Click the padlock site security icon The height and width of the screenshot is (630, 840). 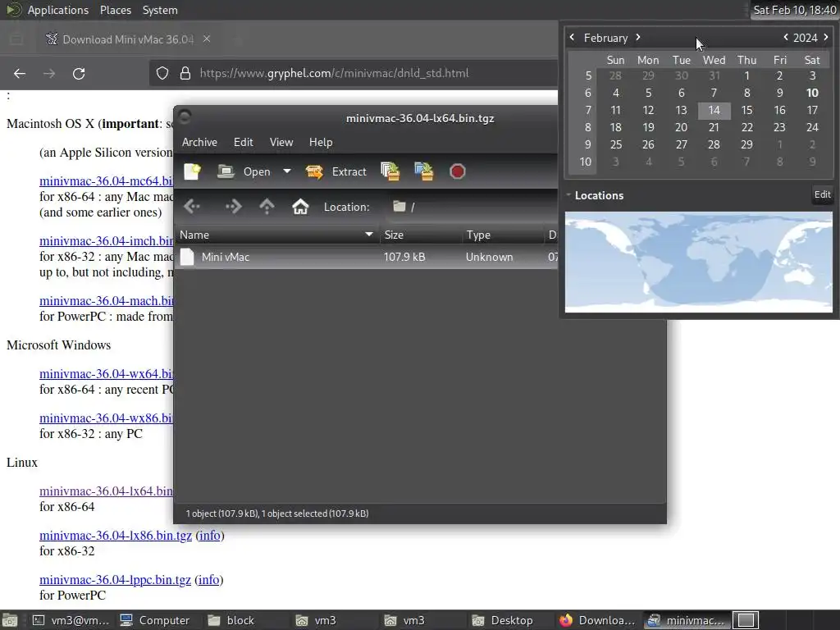coord(185,73)
